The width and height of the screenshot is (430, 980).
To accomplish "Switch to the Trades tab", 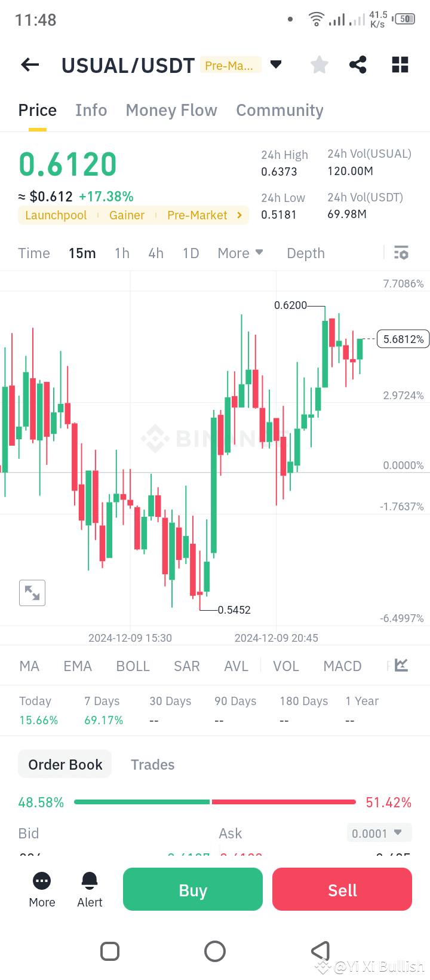I will click(152, 764).
